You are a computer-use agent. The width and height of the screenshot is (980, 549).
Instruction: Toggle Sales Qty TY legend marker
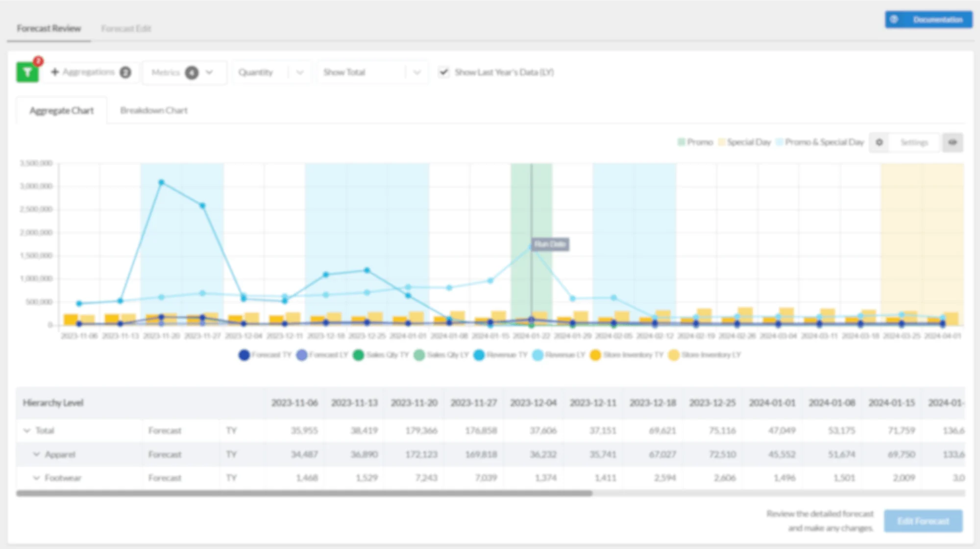tap(358, 355)
